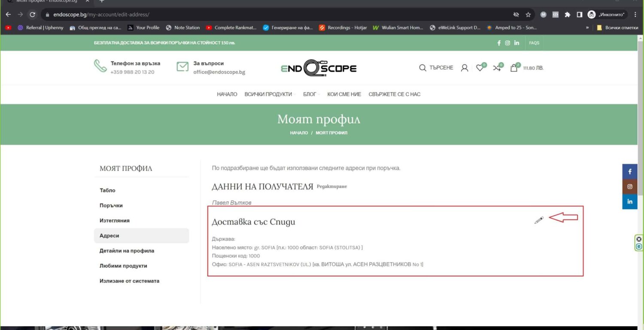This screenshot has height=330, width=644.
Task: Open КОИ СМЕ НИЕ page
Action: point(344,94)
